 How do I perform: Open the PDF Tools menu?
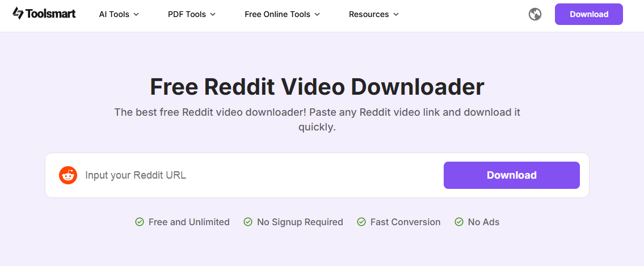(x=192, y=14)
